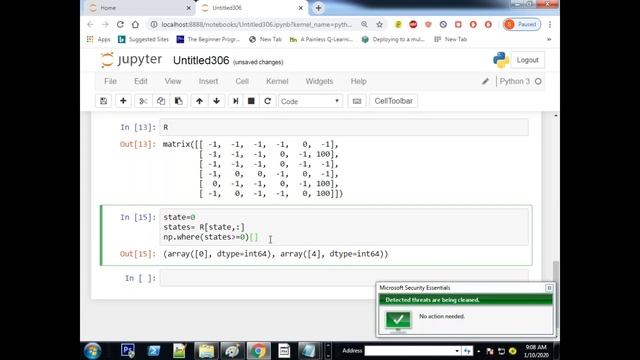Open the taskbar Address dropdown arrow

(x=457, y=351)
